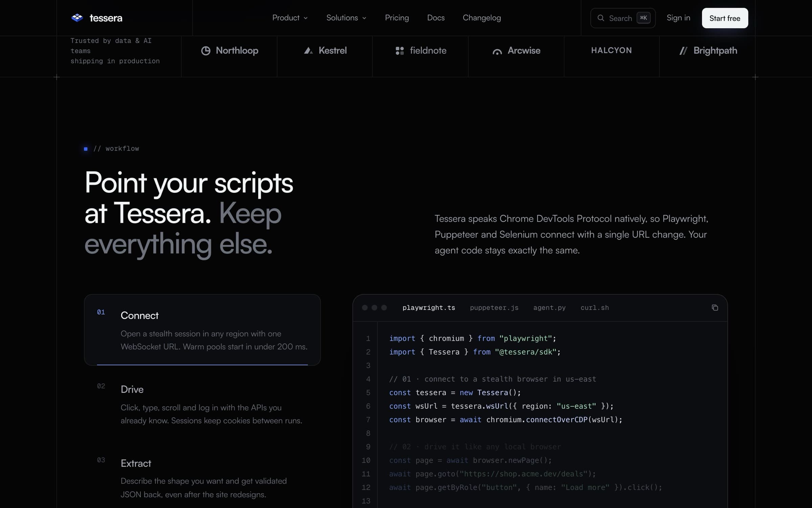
Task: Click the ⌘K shortcut badge
Action: [x=643, y=18]
